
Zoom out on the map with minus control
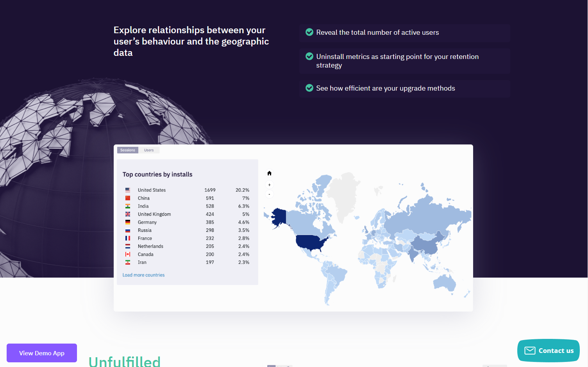(269, 194)
